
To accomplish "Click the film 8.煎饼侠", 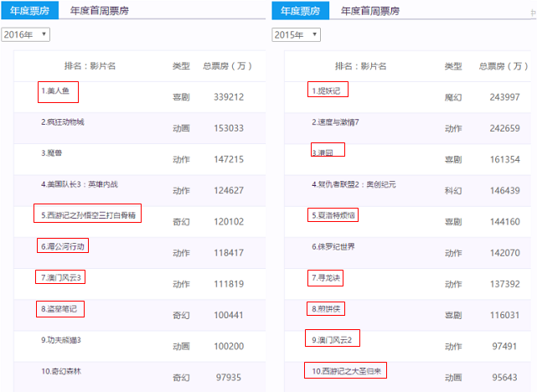I will (327, 309).
